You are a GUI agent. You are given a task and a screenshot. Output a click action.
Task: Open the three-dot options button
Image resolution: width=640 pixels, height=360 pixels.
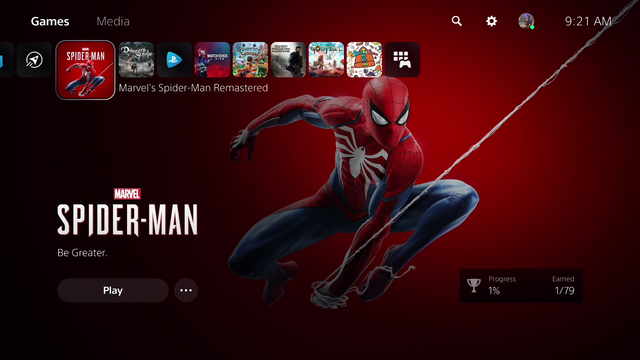(x=186, y=290)
